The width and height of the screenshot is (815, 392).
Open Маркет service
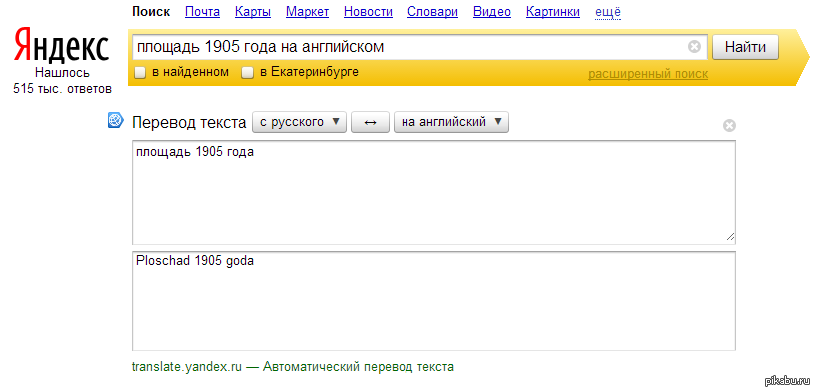[x=308, y=12]
